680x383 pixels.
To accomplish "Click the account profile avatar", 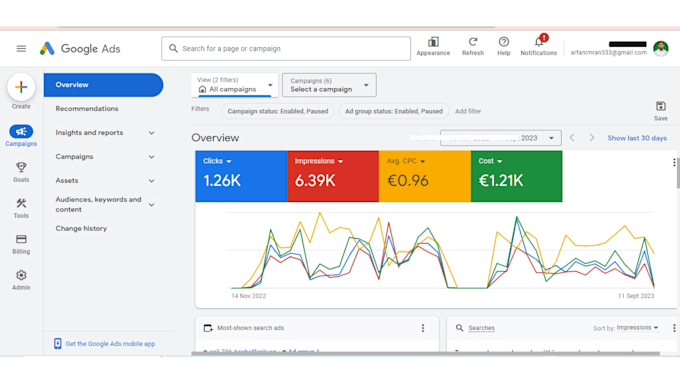I will click(x=661, y=49).
